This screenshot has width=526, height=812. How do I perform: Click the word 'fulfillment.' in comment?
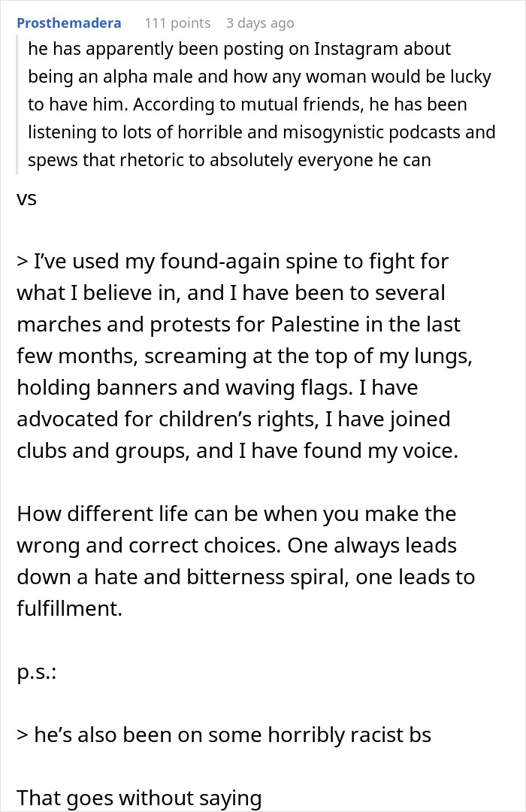pyautogui.click(x=69, y=608)
